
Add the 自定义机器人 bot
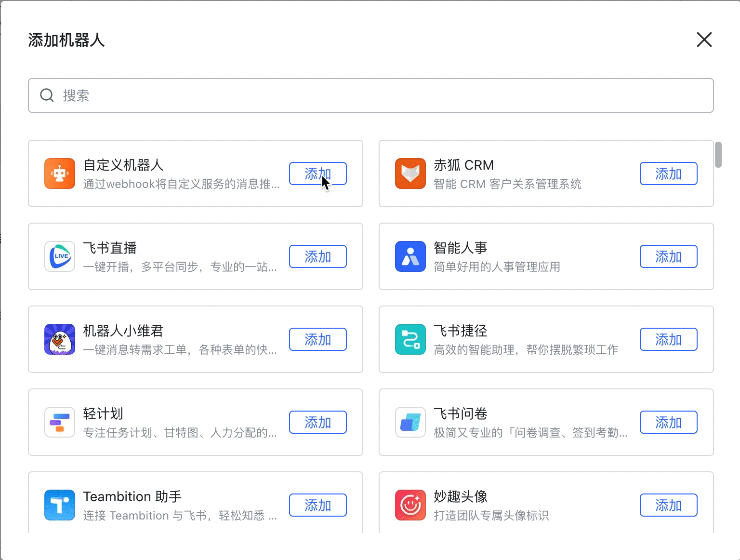pyautogui.click(x=317, y=173)
